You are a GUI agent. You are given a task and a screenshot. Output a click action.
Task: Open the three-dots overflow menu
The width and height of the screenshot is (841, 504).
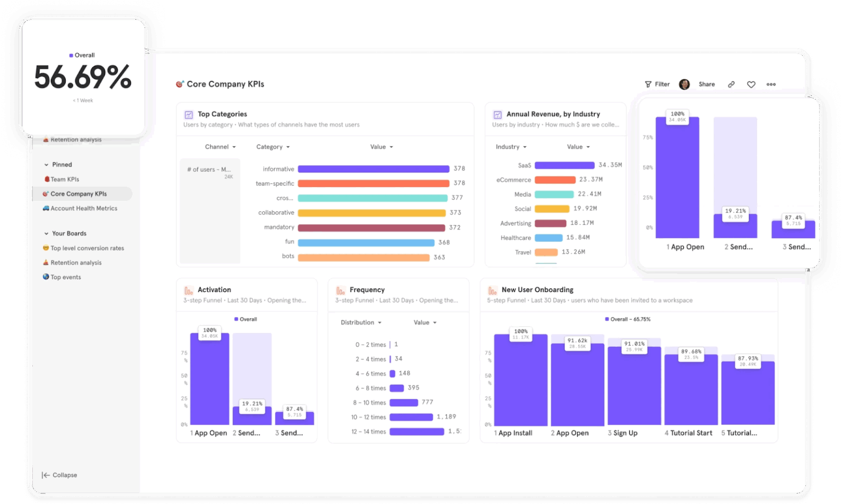771,84
